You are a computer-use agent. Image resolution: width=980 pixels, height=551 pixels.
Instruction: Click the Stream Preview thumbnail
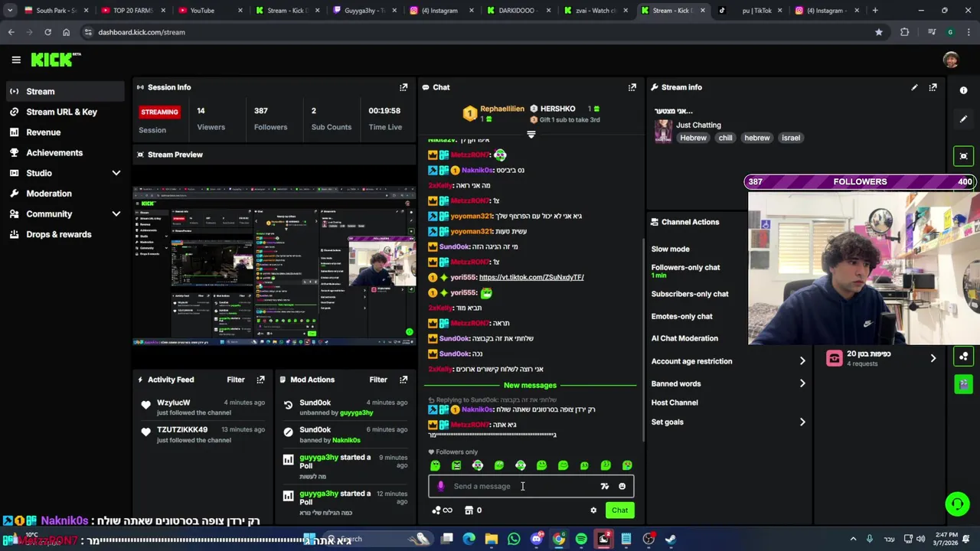(274, 265)
